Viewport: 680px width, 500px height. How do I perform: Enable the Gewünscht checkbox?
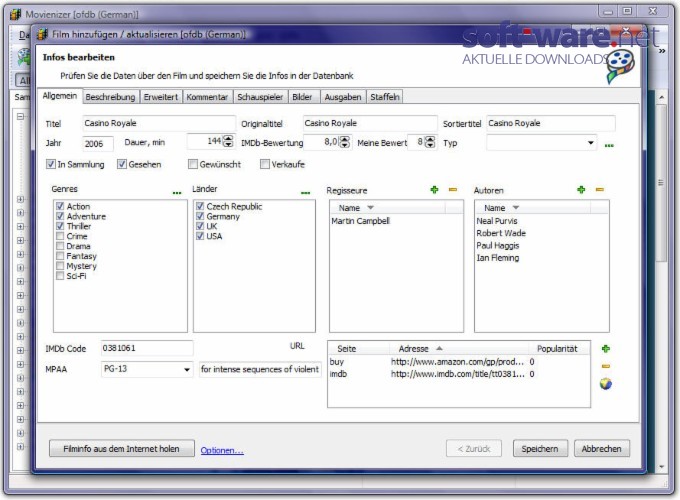point(193,164)
